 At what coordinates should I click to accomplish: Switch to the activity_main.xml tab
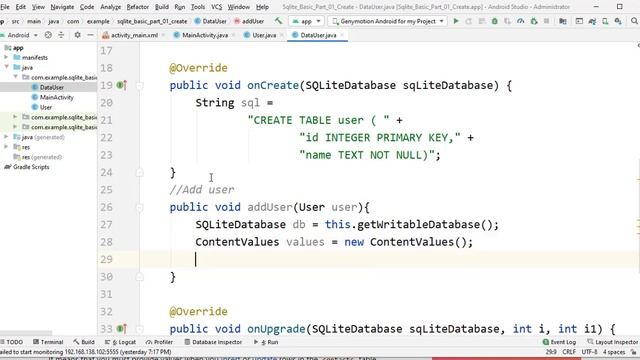point(134,35)
